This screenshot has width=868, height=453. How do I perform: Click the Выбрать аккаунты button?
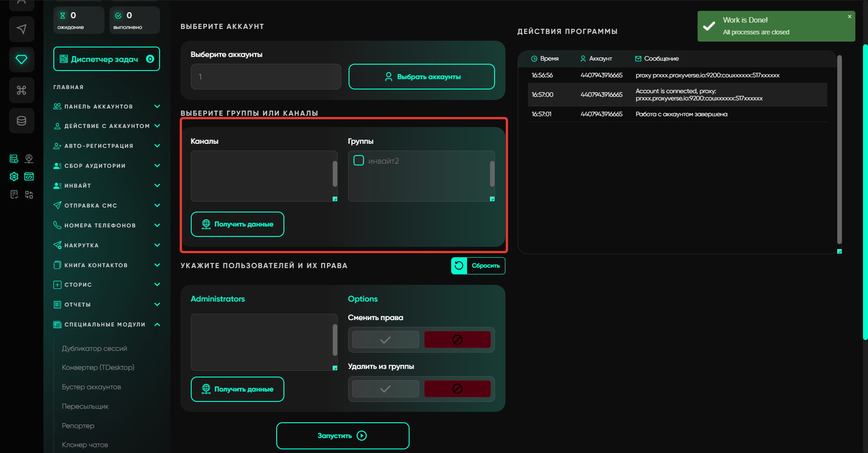[x=421, y=77]
